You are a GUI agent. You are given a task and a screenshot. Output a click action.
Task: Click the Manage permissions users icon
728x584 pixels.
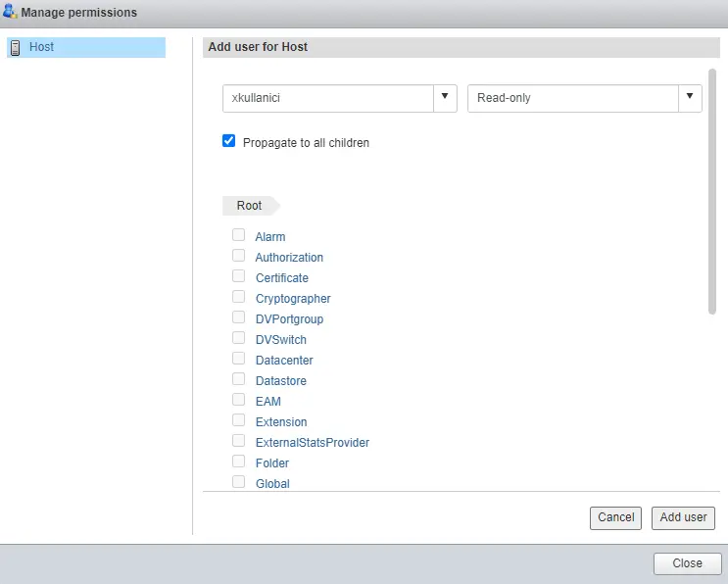(11, 13)
